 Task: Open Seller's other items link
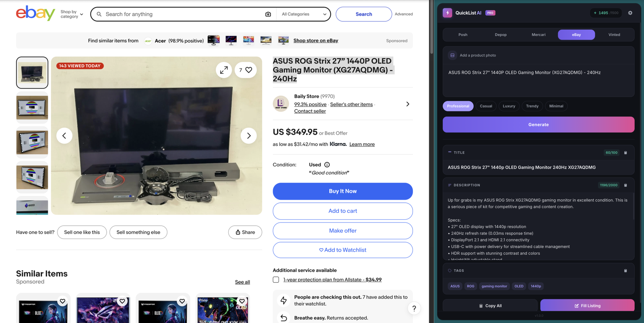click(x=351, y=104)
